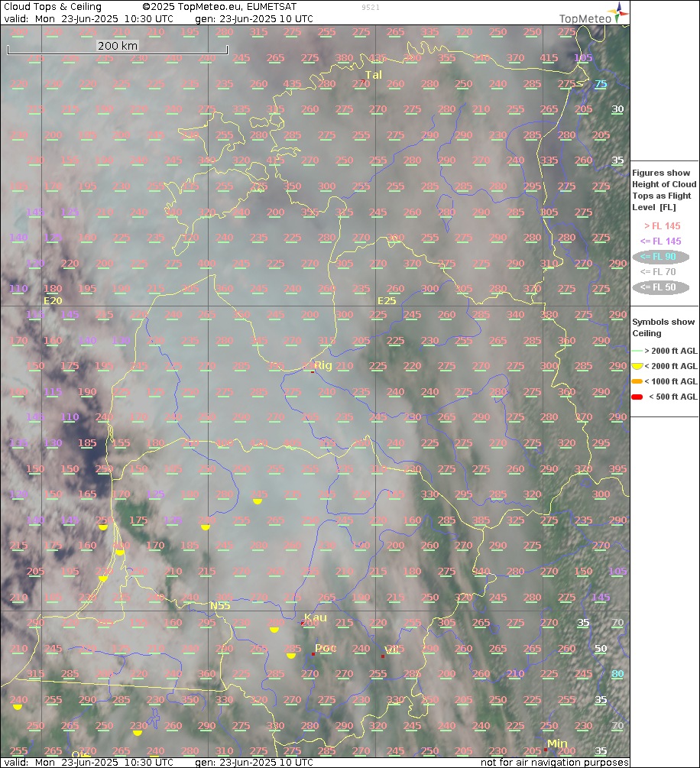The image size is (700, 768).
Task: Click the white '30' cloud top figure
Action: click(617, 110)
